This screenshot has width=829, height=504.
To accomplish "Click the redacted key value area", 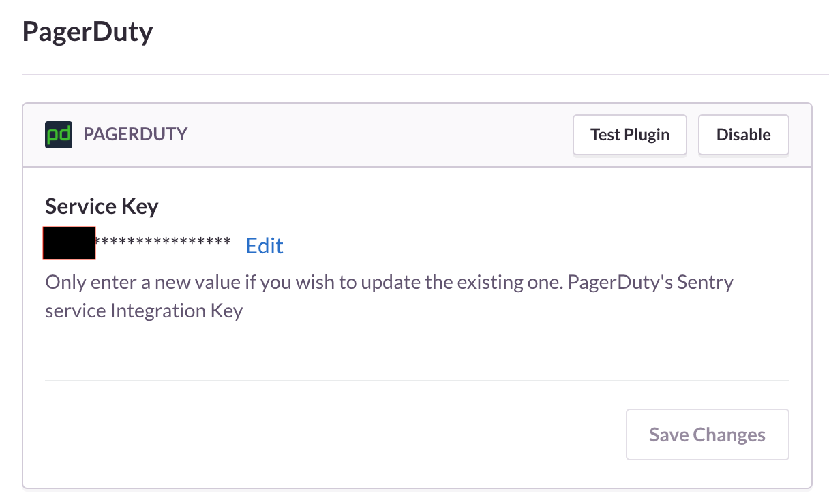I will [x=68, y=243].
